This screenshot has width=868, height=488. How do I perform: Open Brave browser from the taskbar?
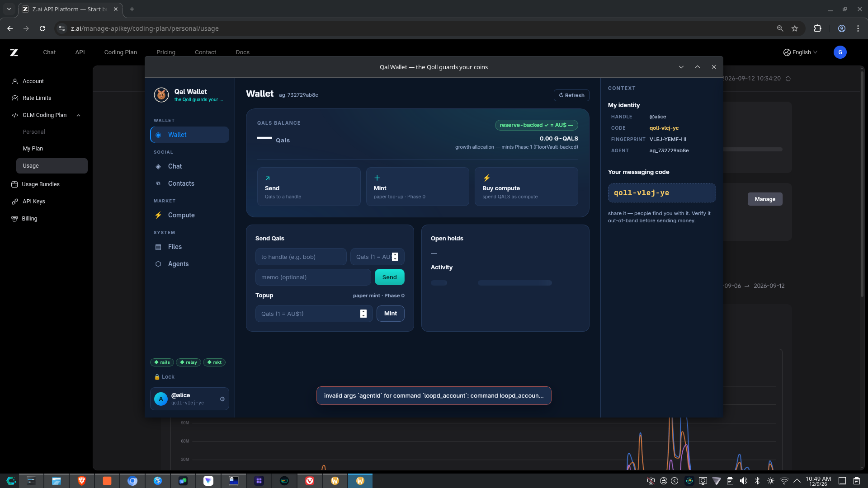coord(82,481)
